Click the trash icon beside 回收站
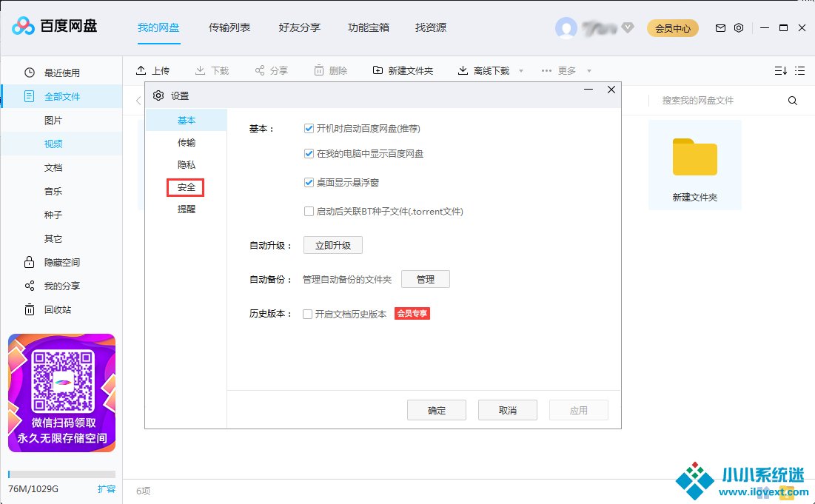815x504 pixels. [x=30, y=309]
